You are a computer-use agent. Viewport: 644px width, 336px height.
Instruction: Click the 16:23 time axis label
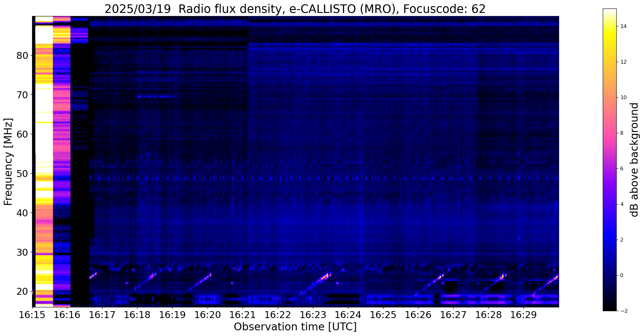click(313, 315)
